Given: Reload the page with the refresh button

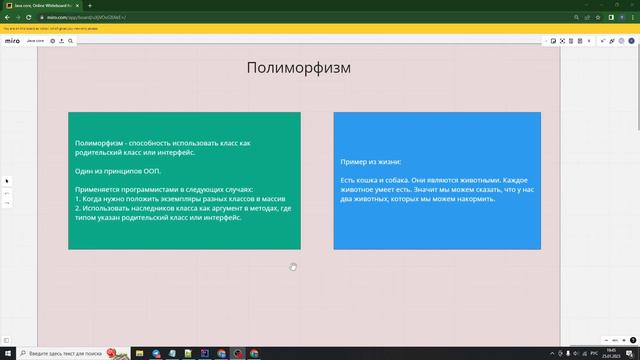Looking at the screenshot, I should [29, 18].
